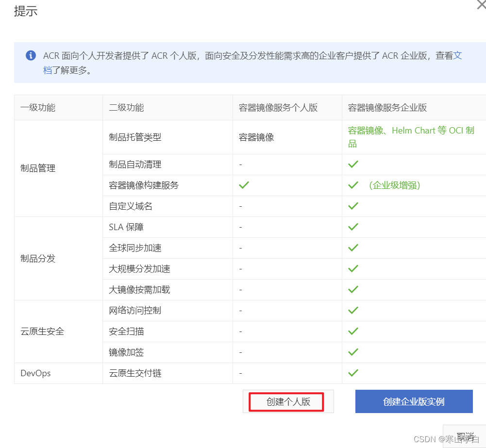Viewport: 486px width, 448px height.
Task: Open the 文档 link in the info banner
Action: coord(457,56)
